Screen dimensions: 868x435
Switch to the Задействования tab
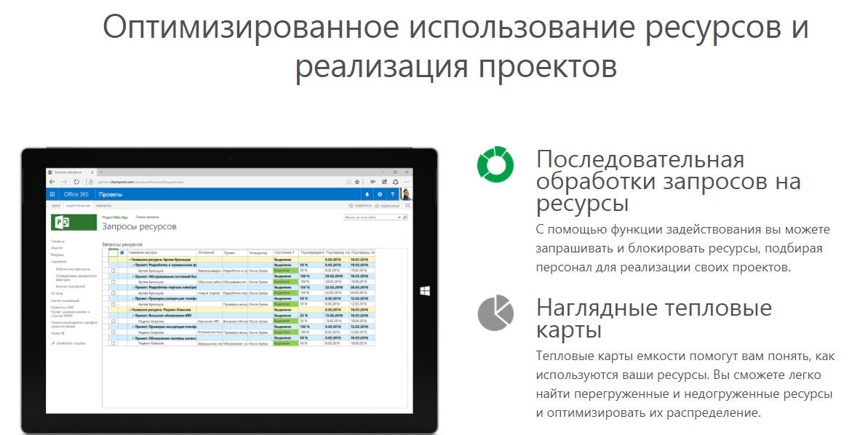coord(78,206)
